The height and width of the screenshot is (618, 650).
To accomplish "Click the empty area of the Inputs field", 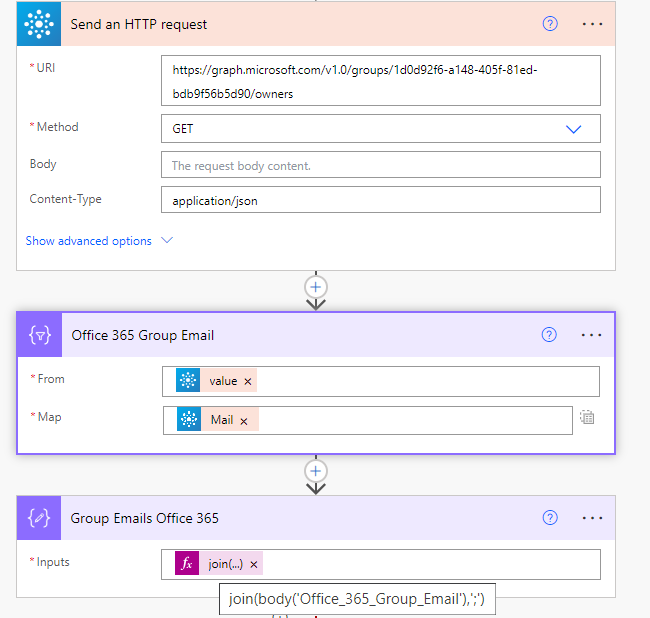I will pos(431,564).
